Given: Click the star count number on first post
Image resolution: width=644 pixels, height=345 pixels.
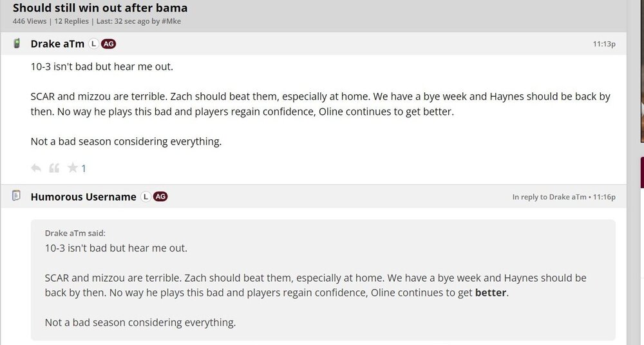Looking at the screenshot, I should click(84, 168).
